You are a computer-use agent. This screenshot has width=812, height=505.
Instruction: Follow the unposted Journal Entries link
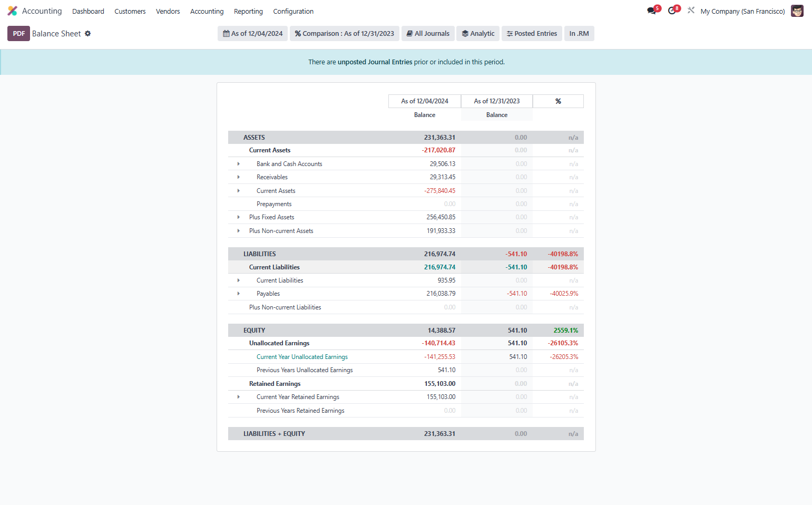coord(375,62)
